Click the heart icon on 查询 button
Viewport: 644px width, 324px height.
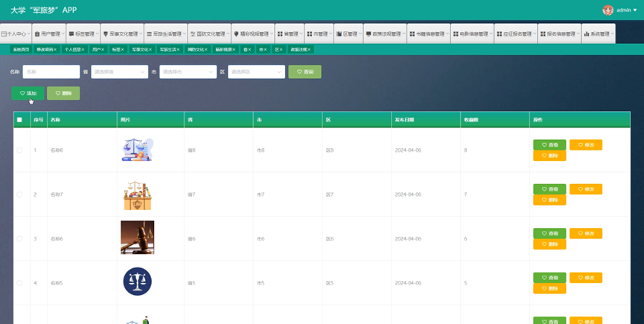299,72
